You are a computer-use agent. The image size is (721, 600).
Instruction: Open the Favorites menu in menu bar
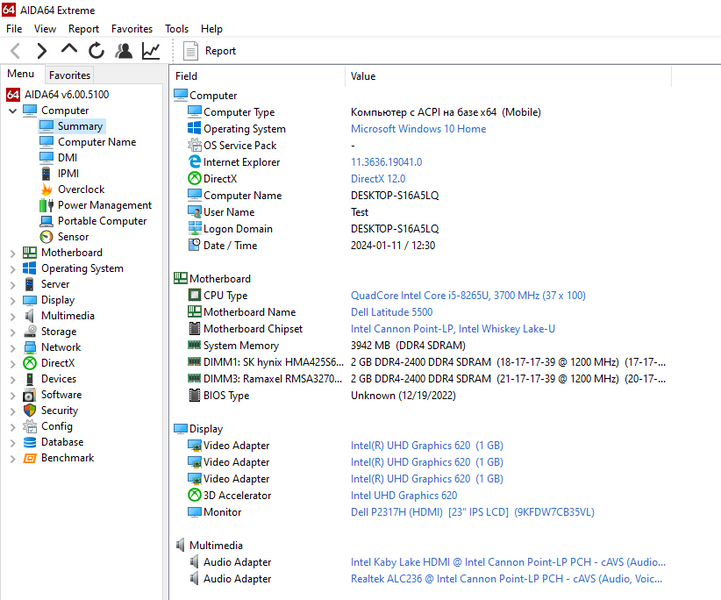point(132,29)
